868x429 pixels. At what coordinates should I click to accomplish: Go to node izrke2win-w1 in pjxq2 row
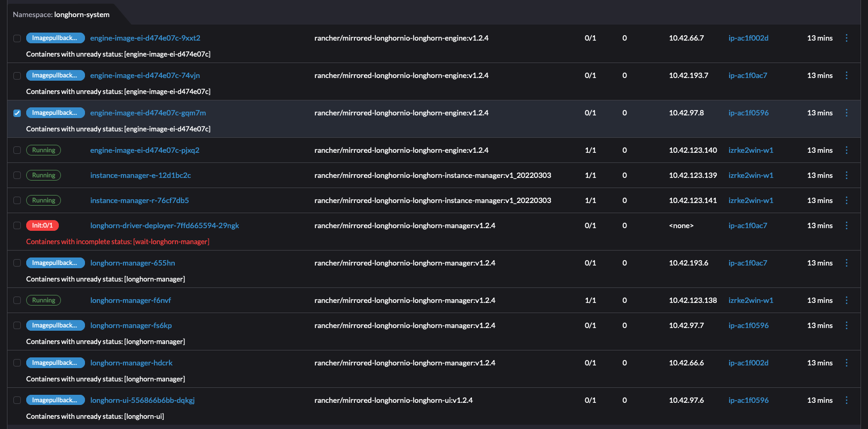point(751,150)
